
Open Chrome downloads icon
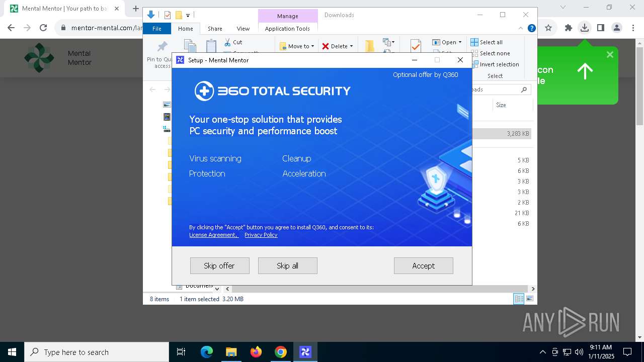coord(585,28)
